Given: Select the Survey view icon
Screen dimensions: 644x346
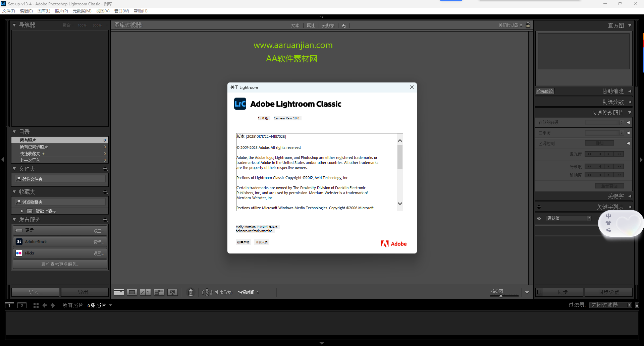Looking at the screenshot, I should click(159, 292).
